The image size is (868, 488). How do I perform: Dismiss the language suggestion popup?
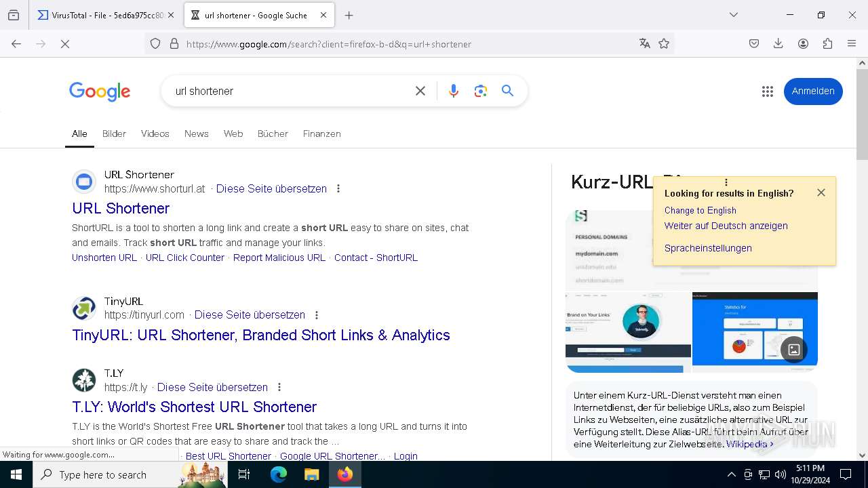point(821,192)
